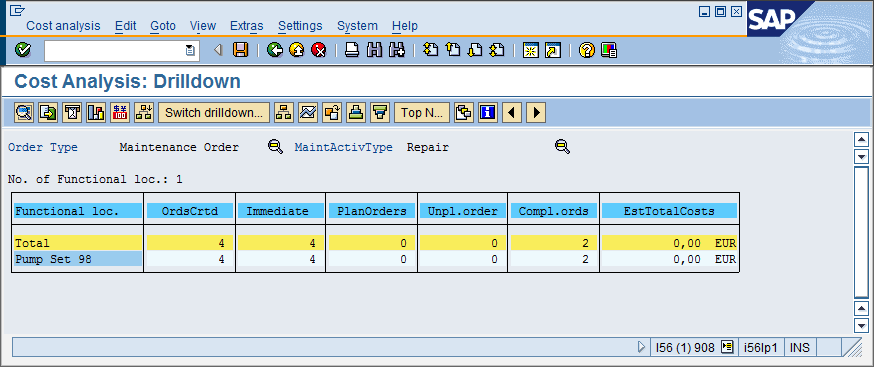This screenshot has width=874, height=367.
Task: Click the magnifier next to Repair
Action: (562, 147)
